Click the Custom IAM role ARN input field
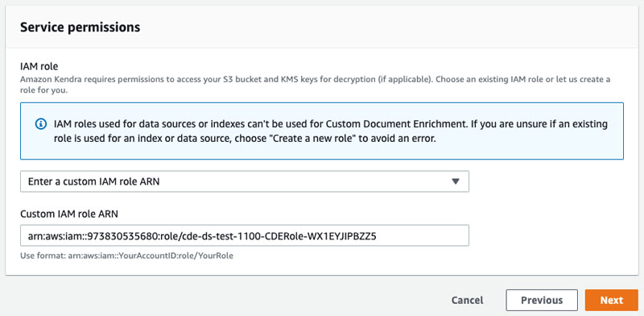Screen dimensions: 644x316 (245, 235)
